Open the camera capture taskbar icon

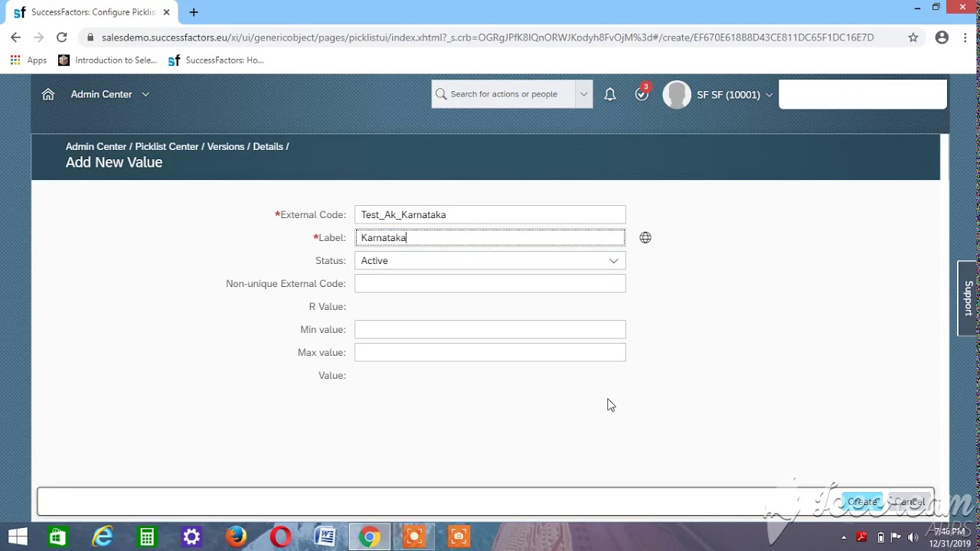tap(459, 536)
